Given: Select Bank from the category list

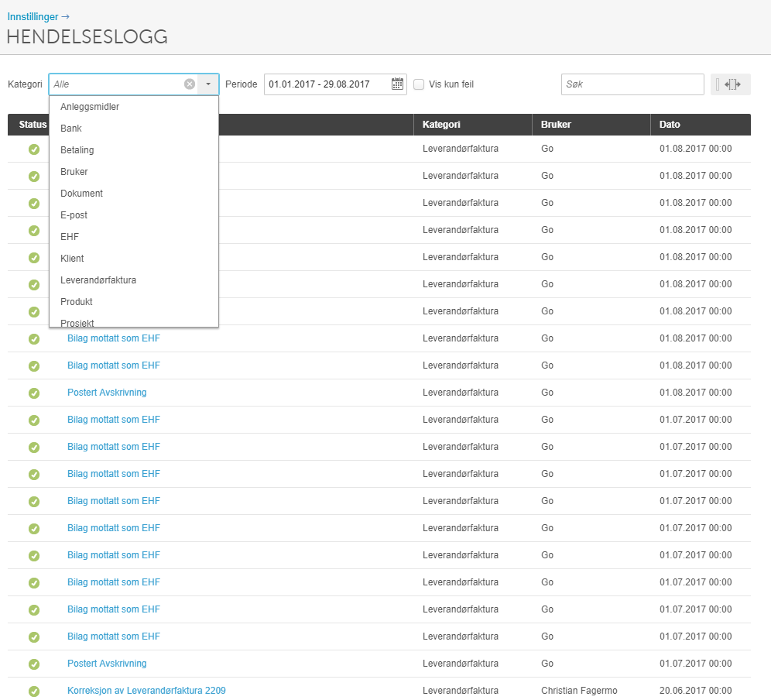Looking at the screenshot, I should (x=134, y=129).
